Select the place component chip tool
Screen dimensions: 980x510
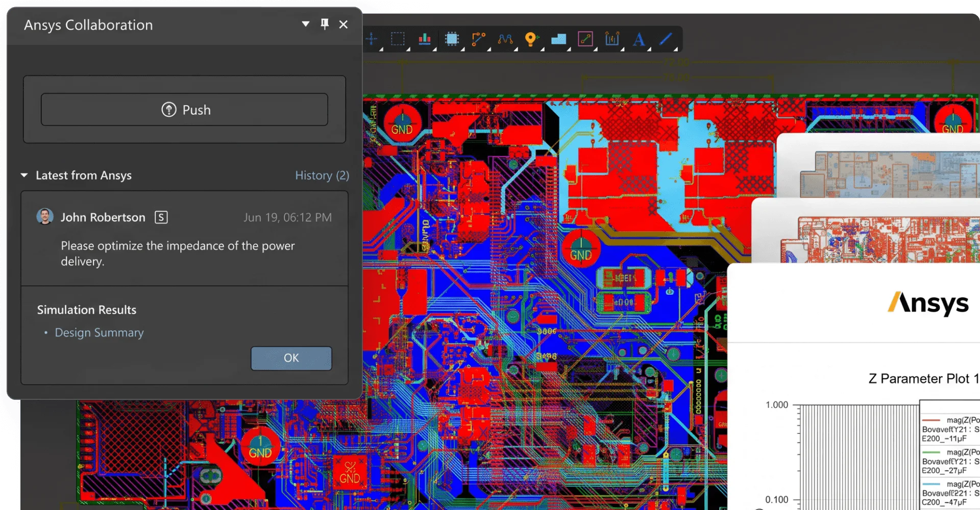pos(452,39)
